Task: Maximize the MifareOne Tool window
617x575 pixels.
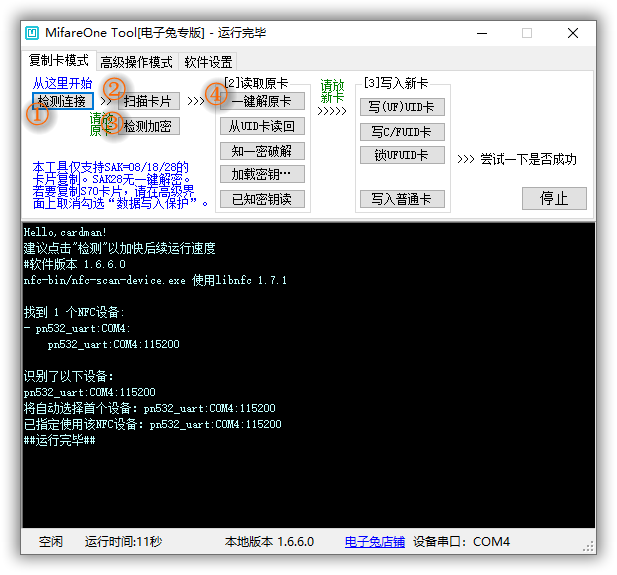Action: (x=527, y=33)
